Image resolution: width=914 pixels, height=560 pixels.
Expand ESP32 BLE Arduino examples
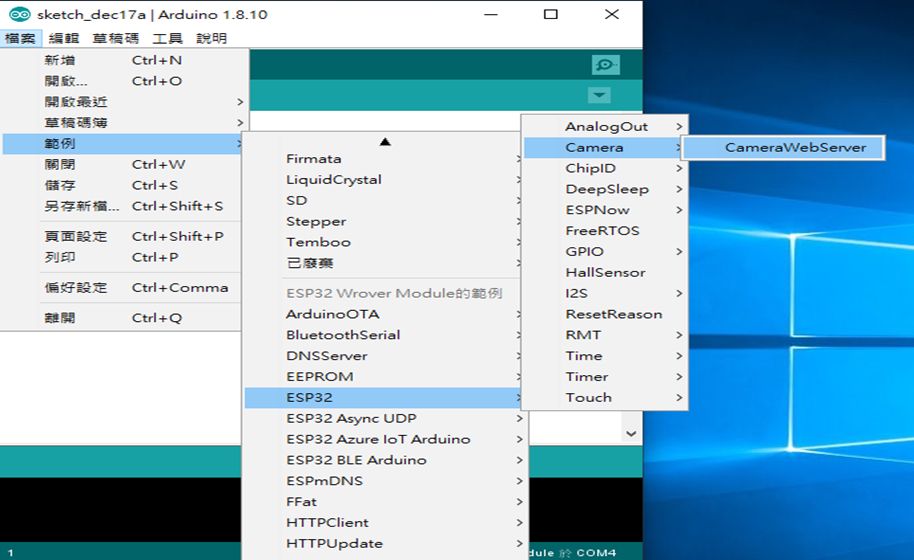385,460
